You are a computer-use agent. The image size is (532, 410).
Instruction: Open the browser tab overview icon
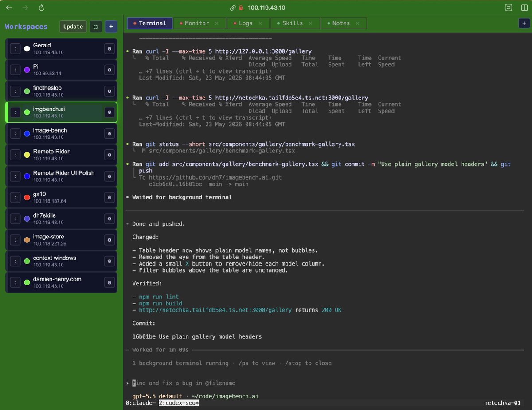[x=509, y=8]
